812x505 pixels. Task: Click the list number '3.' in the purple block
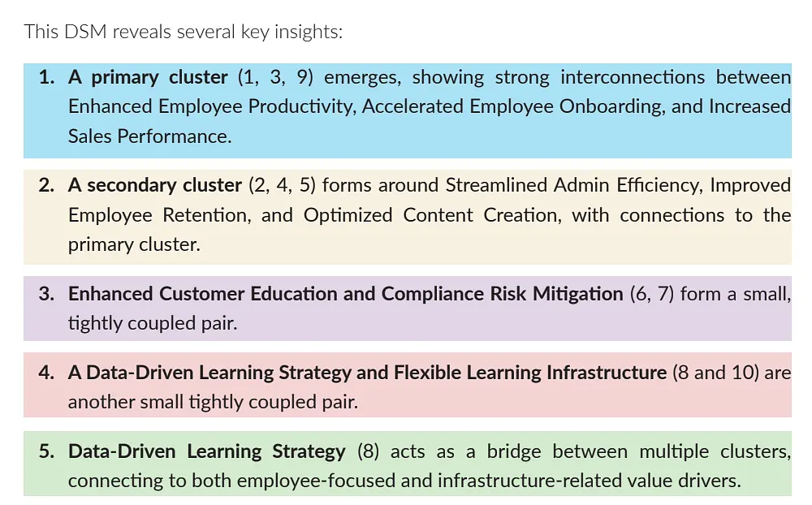click(47, 293)
